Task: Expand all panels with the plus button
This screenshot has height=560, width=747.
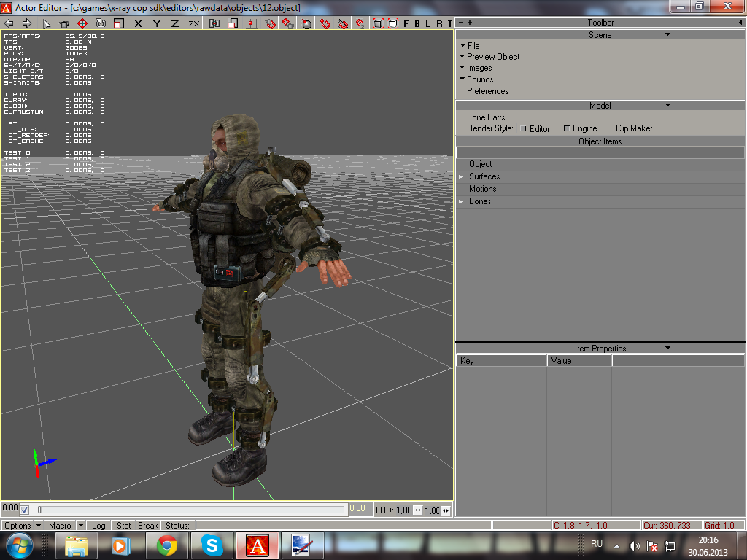Action: (x=470, y=23)
